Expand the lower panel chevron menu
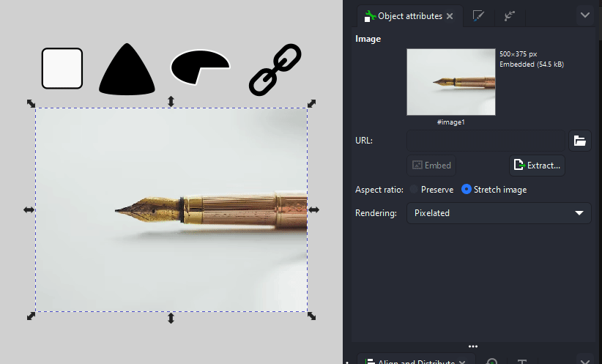Image resolution: width=602 pixels, height=364 pixels. pyautogui.click(x=584, y=360)
